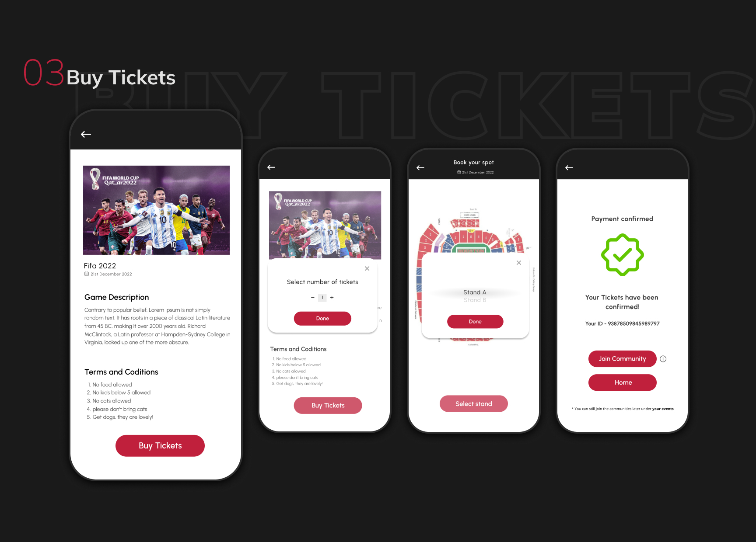
Task: Tap back arrow on Payment confirmed screen
Action: pos(569,167)
